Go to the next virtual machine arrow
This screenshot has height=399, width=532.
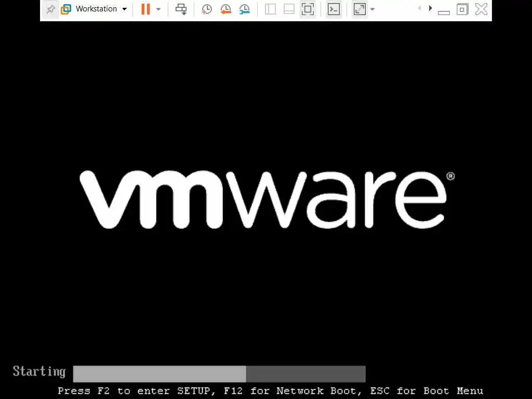(x=430, y=8)
